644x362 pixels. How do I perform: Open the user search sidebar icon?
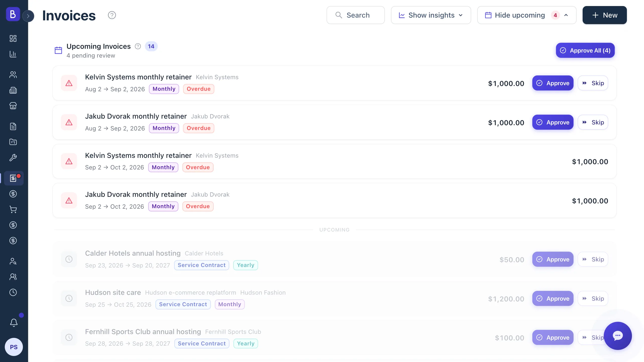[13, 261]
